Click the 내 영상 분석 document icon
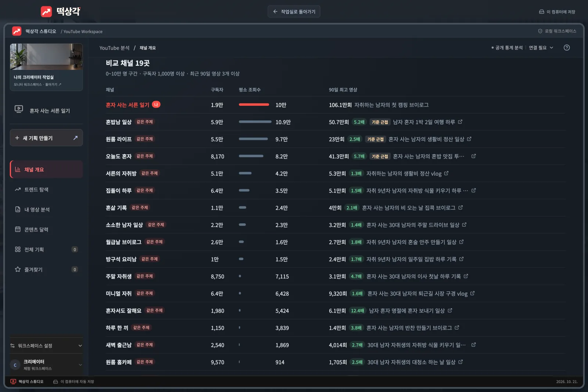588x392 pixels. click(x=18, y=209)
